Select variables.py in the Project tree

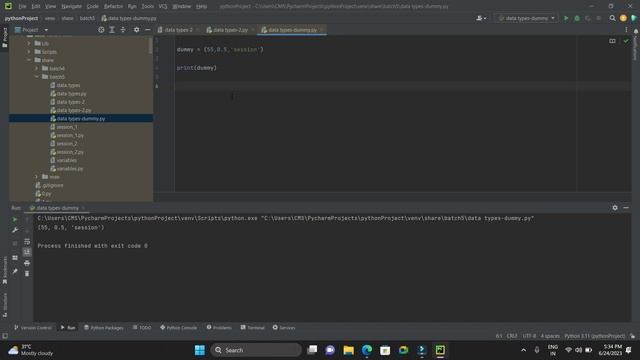coord(70,169)
